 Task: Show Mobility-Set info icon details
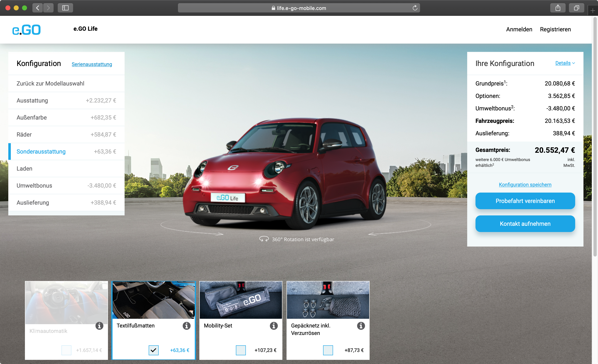pos(274,326)
